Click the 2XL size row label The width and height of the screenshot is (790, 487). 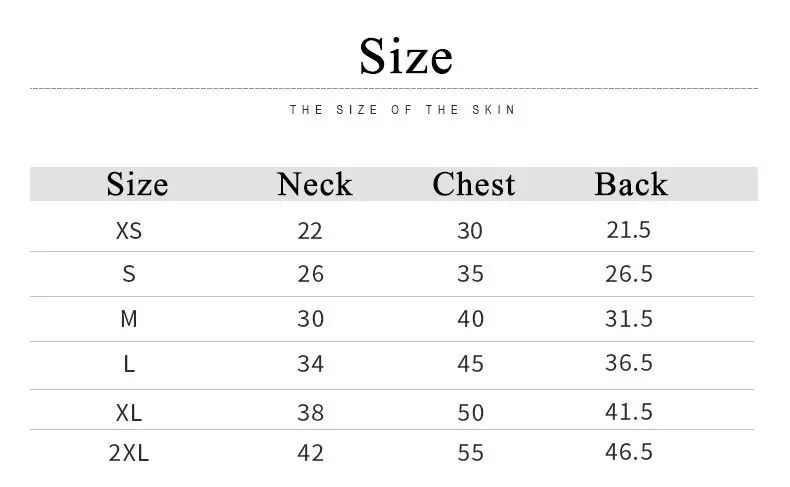tap(129, 453)
